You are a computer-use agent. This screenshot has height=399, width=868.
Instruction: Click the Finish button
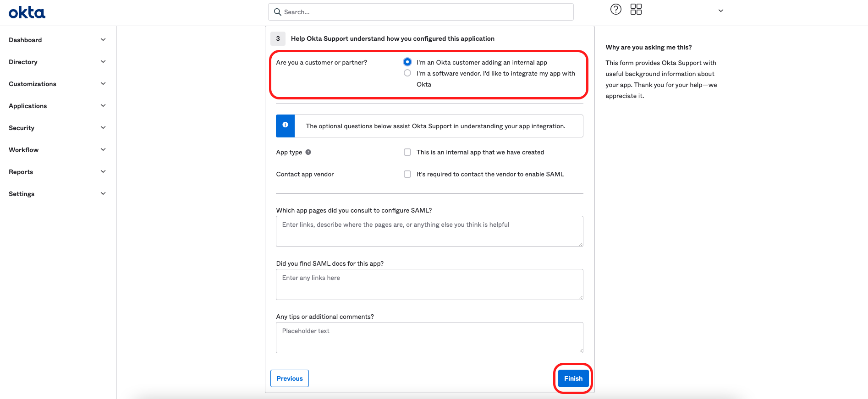[573, 378]
